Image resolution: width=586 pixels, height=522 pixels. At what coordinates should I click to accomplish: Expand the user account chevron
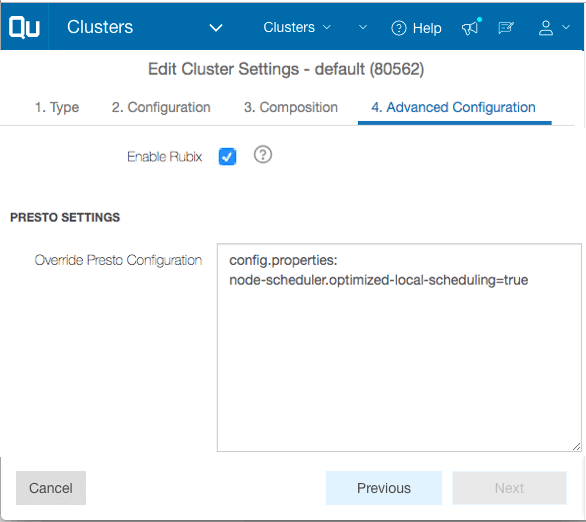tap(566, 27)
